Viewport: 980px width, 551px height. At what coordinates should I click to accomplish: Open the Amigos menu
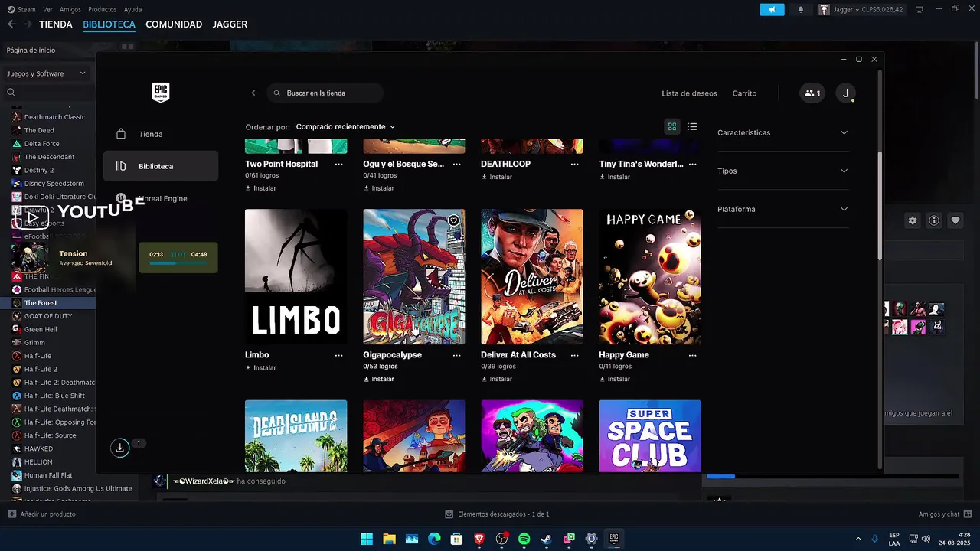pos(70,9)
